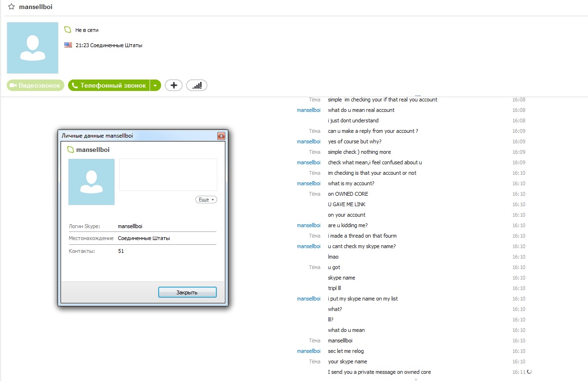Viewport: 588px width, 381px height.
Task: Click the large profile avatar in the header
Action: pyautogui.click(x=32, y=48)
